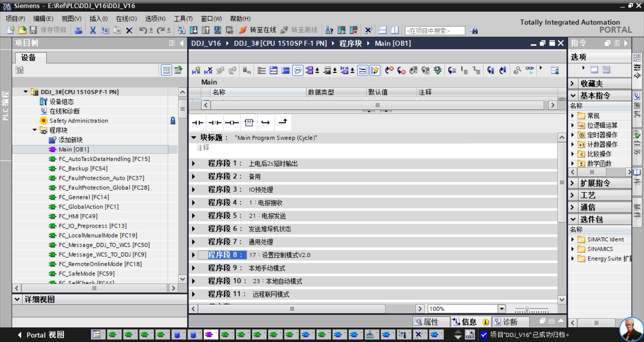644x342 pixels.
Task: Toggle the project tree overview view button
Action: pyautogui.click(x=166, y=70)
